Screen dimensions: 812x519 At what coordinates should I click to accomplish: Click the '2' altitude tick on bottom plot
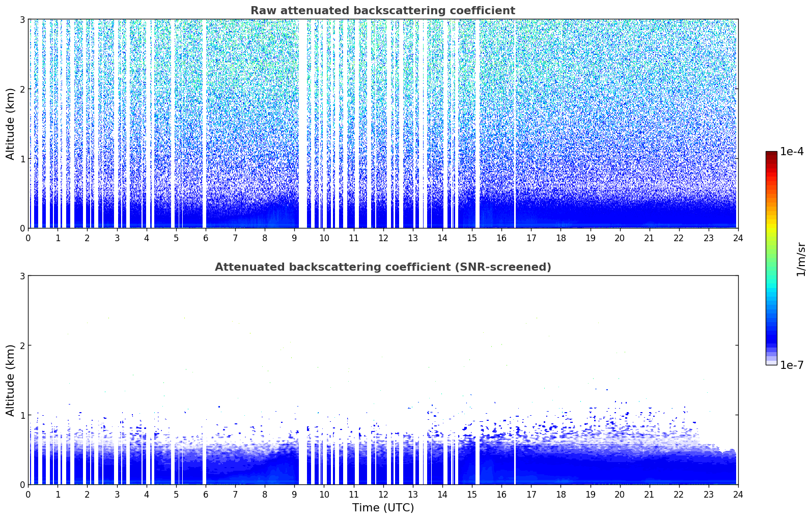pyautogui.click(x=22, y=345)
